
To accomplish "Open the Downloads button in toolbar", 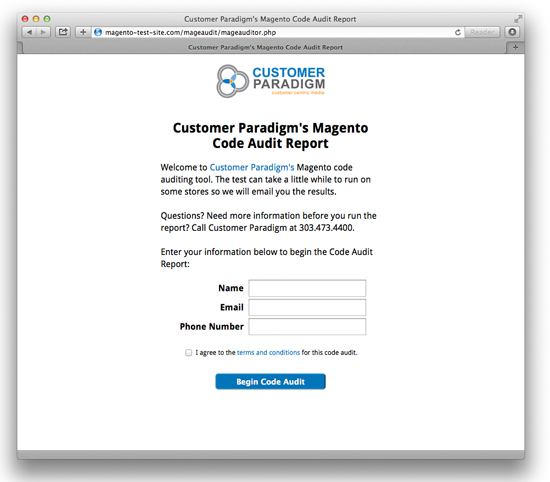I will (512, 32).
